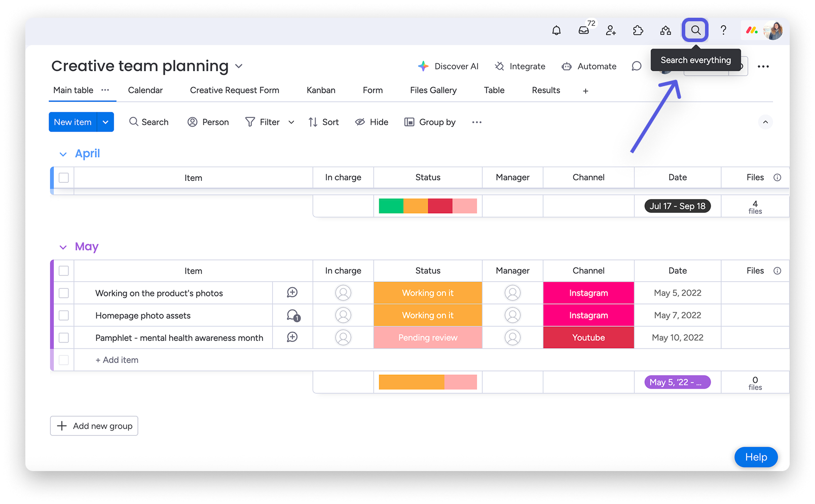Click the Search everything magnifier icon
This screenshot has width=815, height=504.
tap(695, 30)
